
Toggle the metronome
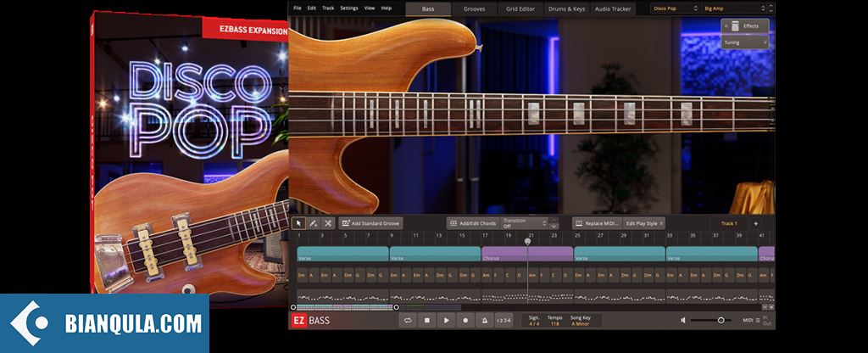[x=485, y=320]
